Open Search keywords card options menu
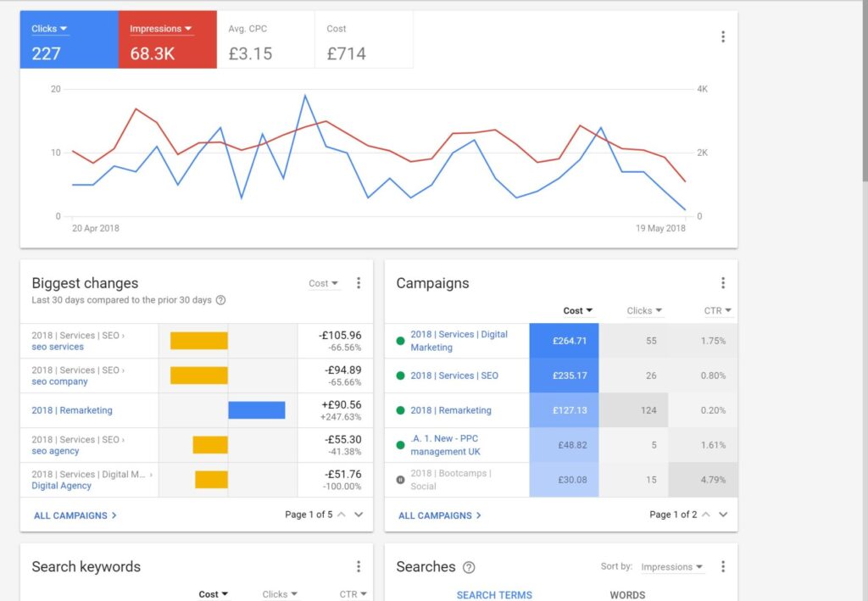868x601 pixels. (x=359, y=566)
